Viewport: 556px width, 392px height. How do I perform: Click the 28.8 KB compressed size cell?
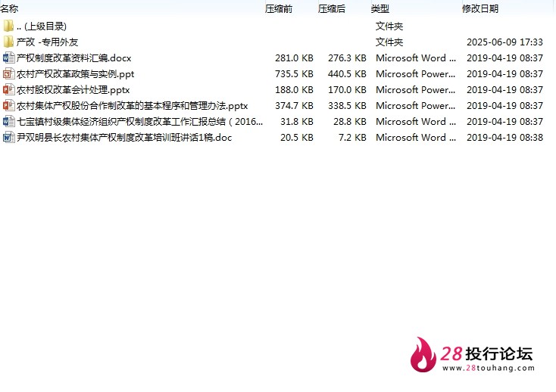click(x=350, y=122)
